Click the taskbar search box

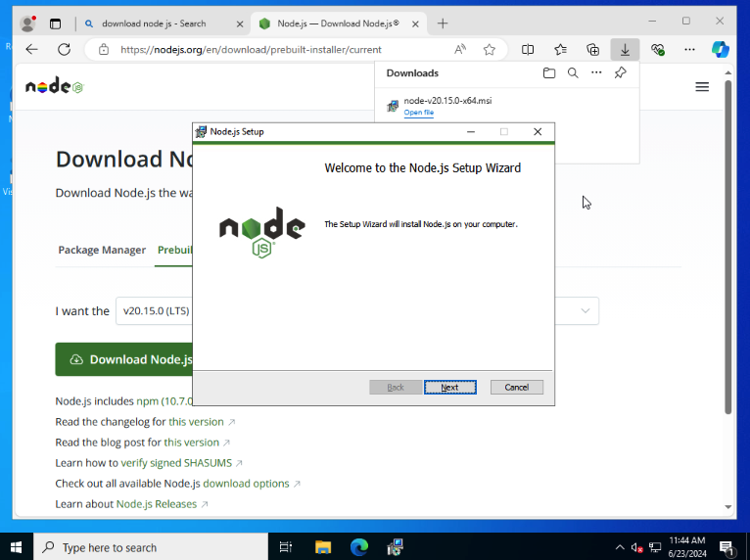[151, 546]
